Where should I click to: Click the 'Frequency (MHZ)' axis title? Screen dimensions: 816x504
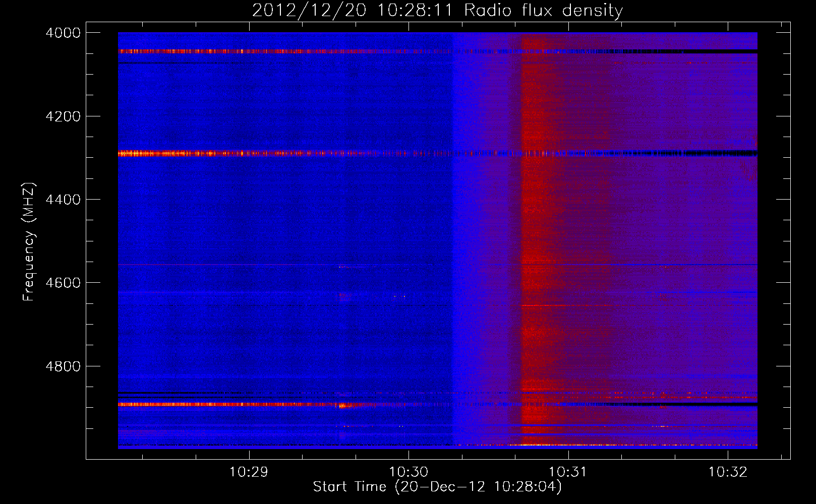point(29,241)
